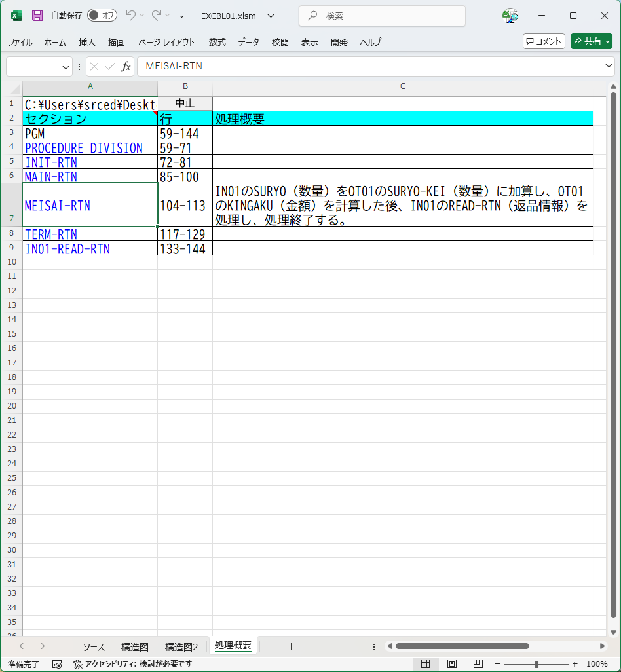The width and height of the screenshot is (621, 672).
Task: Add a new sheet with plus icon
Action: pos(291,646)
